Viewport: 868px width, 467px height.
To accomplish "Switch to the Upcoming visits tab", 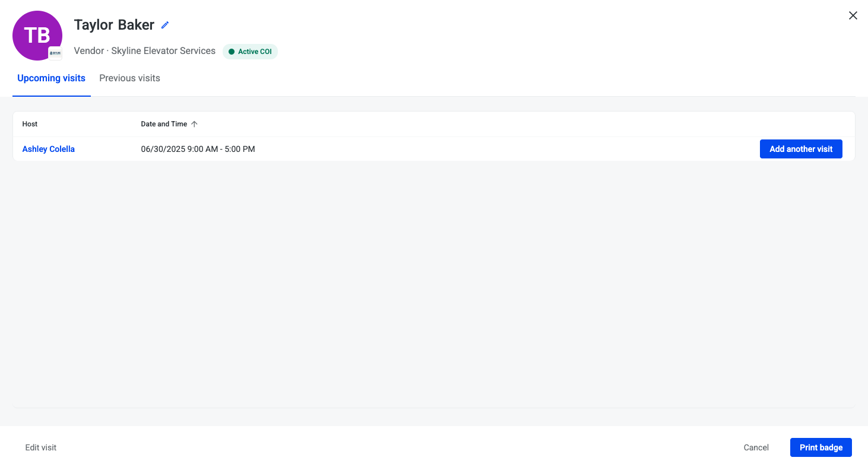I will tap(51, 78).
